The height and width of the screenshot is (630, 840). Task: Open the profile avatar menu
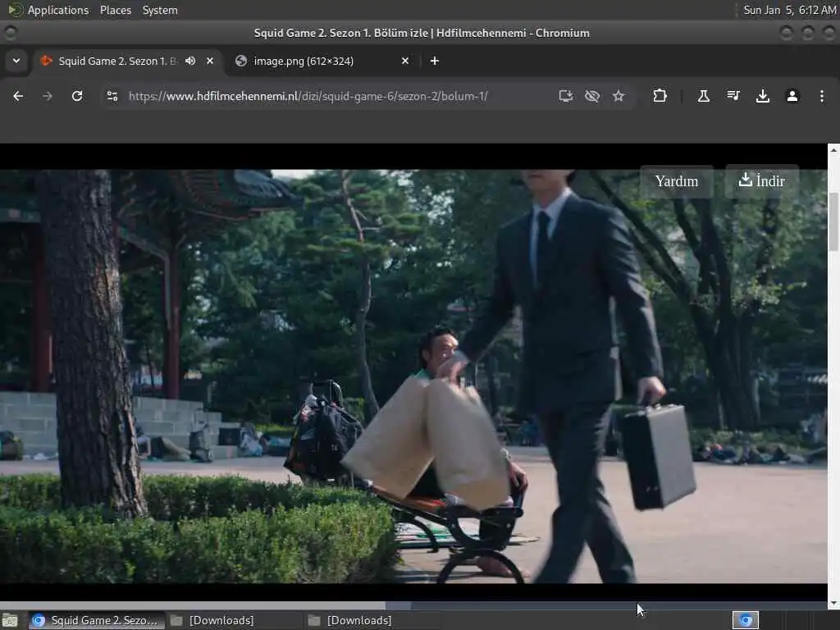click(x=792, y=96)
